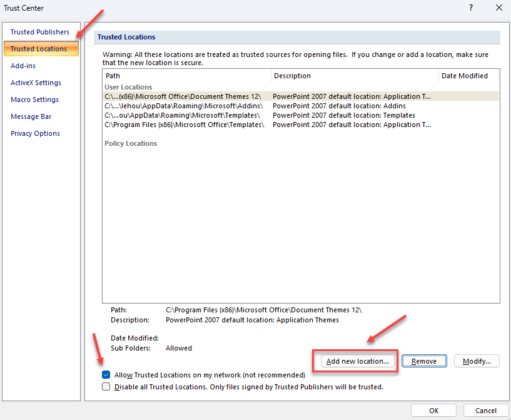This screenshot has height=420, width=511.
Task: Open ActiveX Settings in the sidebar
Action: coord(36,83)
